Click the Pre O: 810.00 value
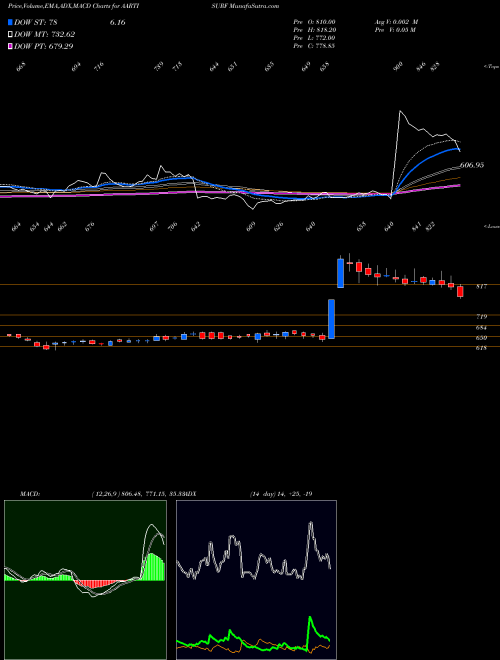 (314, 22)
